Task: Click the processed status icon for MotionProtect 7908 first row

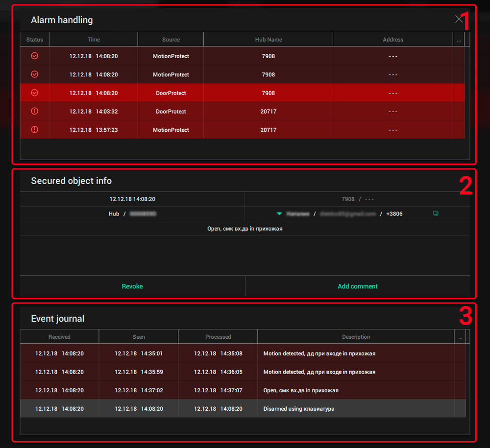Action: 35,56
